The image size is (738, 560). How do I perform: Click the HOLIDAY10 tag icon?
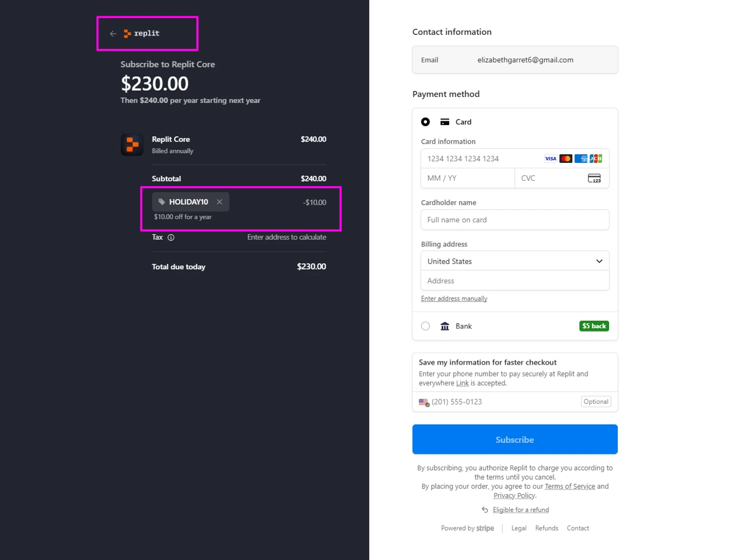(161, 202)
